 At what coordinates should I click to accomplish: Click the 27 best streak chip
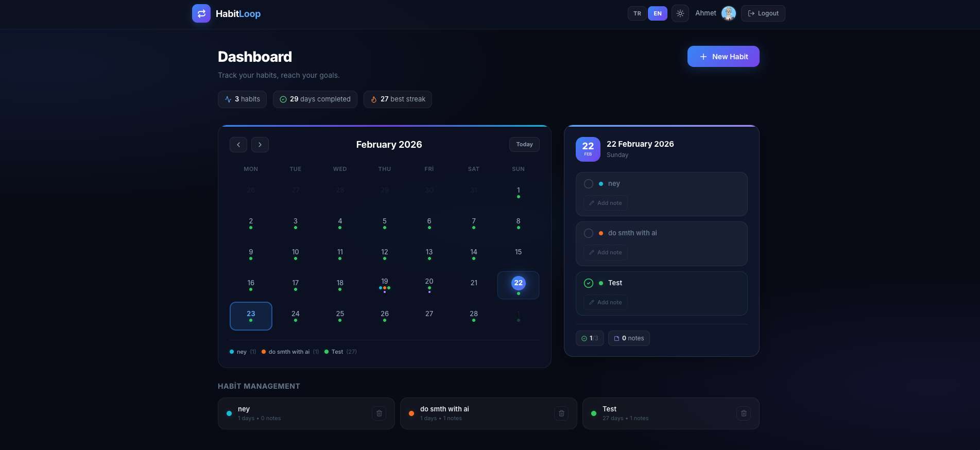pyautogui.click(x=398, y=99)
